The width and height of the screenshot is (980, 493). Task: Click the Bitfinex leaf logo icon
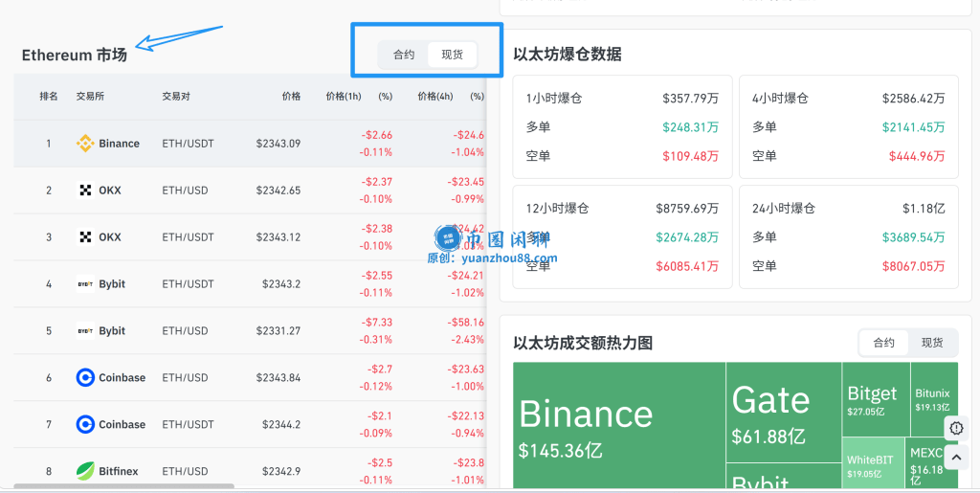click(85, 471)
